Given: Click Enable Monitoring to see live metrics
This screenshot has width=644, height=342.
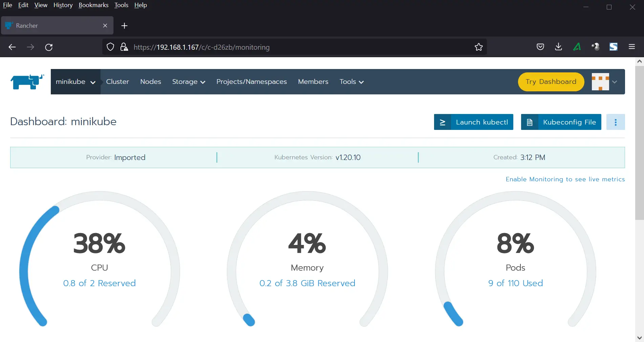Looking at the screenshot, I should [565, 179].
